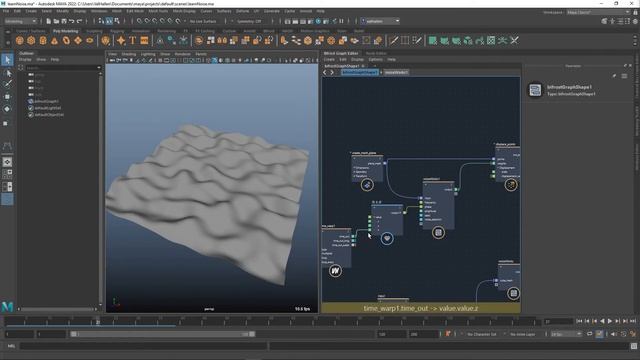Screen dimensions: 640x360
Task: Click the open scene folder icon
Action: click(x=56, y=21)
